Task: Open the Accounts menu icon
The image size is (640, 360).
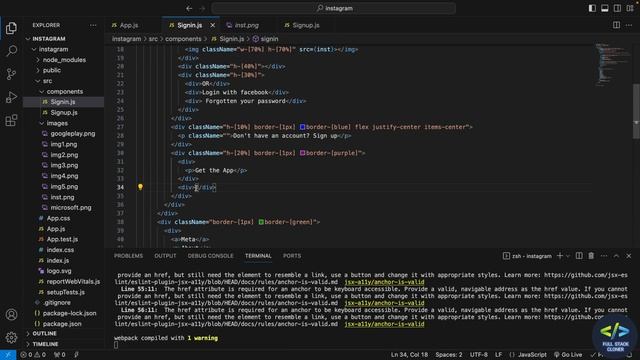Action: point(11,314)
